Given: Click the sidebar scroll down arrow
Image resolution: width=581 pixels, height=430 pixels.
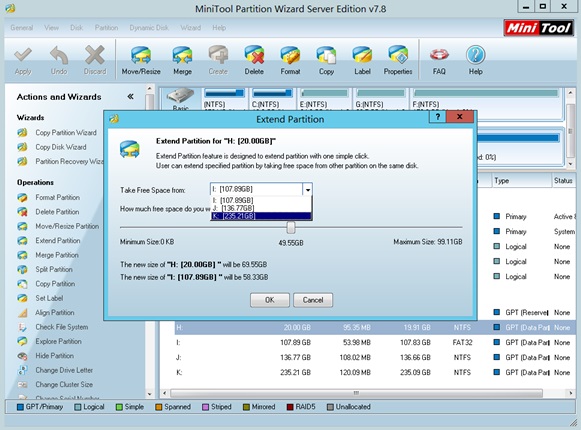Looking at the screenshot, I should (x=149, y=394).
